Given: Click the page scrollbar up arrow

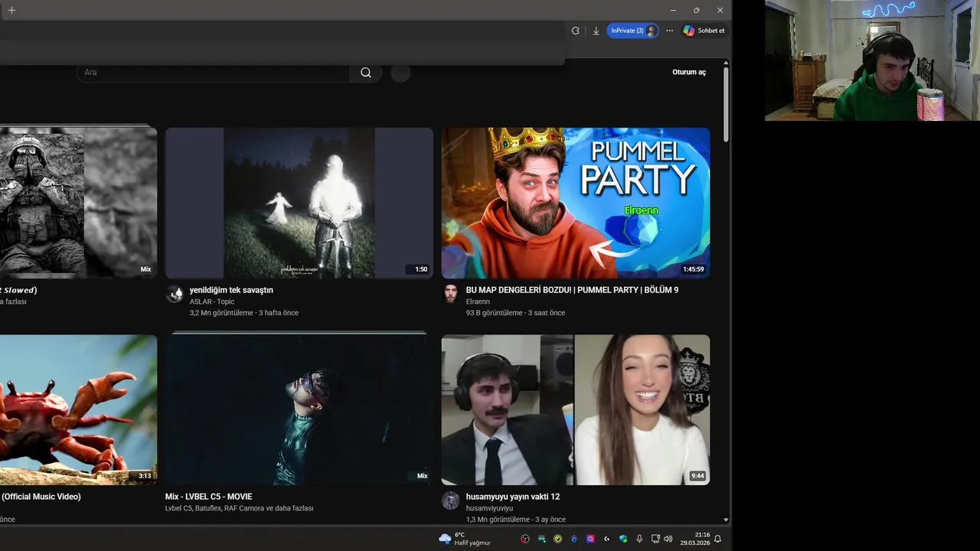Looking at the screenshot, I should [x=726, y=63].
